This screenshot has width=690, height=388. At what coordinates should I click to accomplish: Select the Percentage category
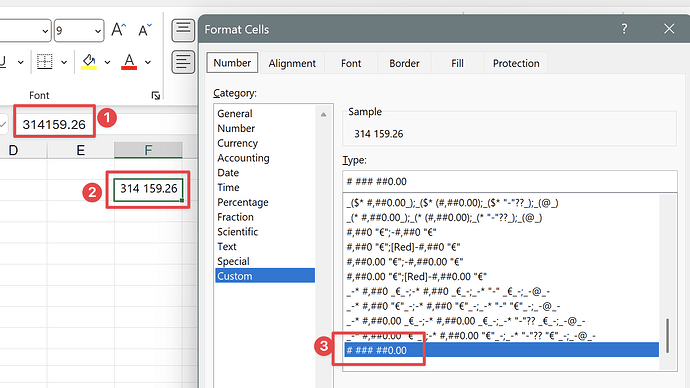(x=265, y=202)
